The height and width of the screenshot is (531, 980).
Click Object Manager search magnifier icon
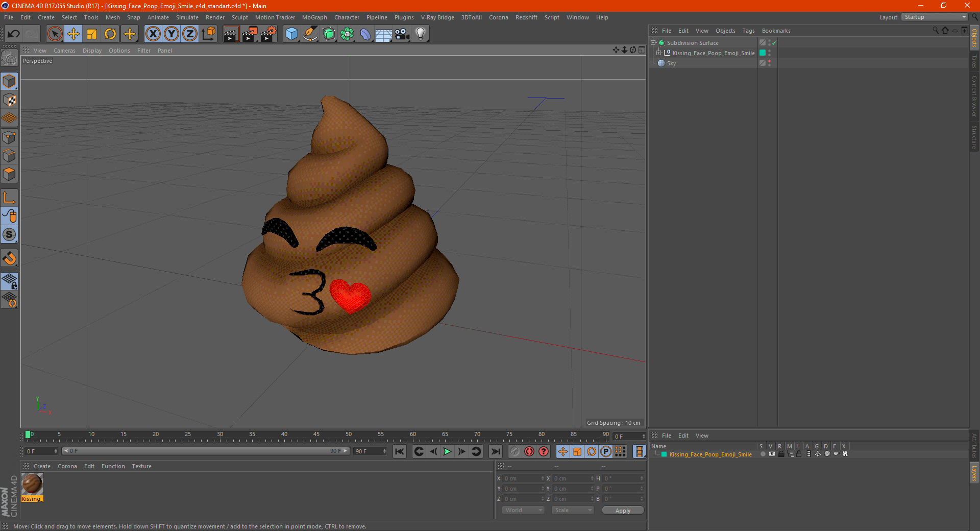tap(936, 31)
